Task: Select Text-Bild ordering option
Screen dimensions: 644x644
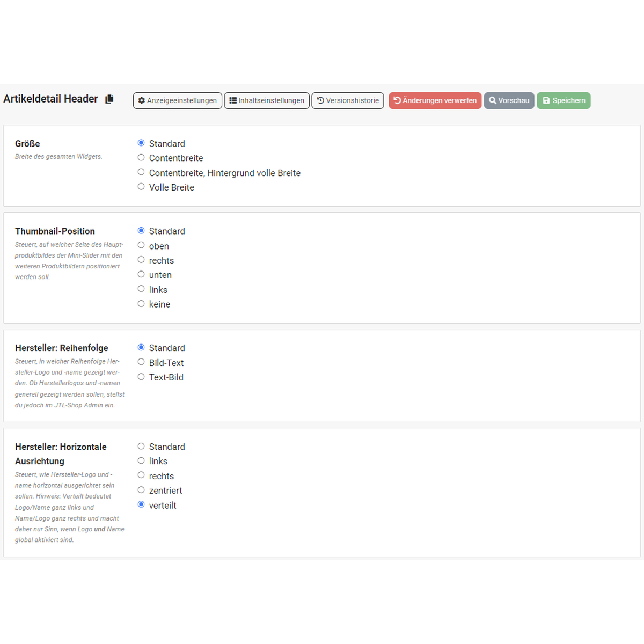Action: tap(141, 376)
